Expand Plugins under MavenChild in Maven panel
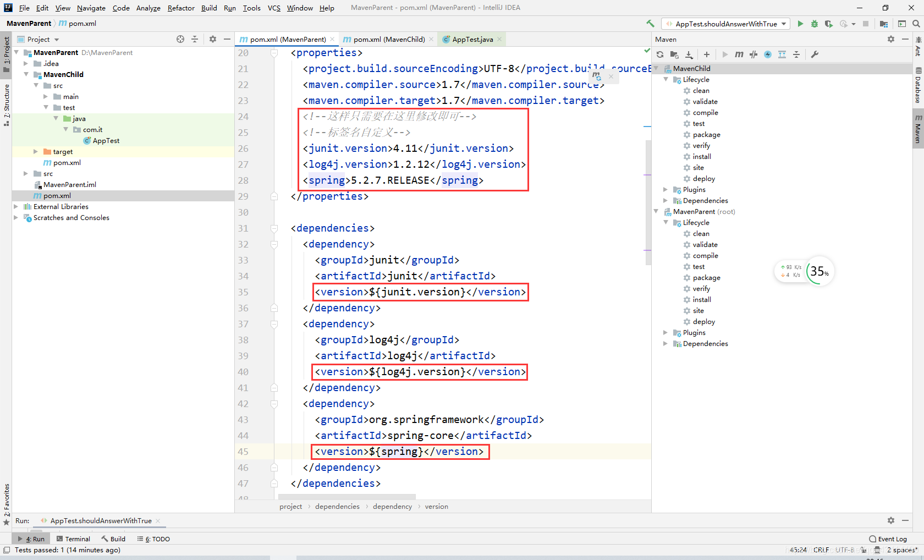The image size is (924, 560). (665, 190)
